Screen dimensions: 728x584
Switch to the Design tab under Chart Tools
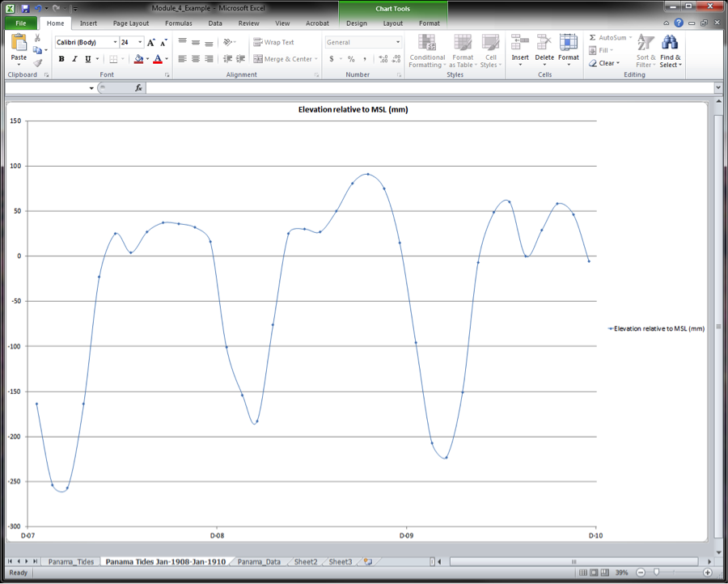[357, 23]
